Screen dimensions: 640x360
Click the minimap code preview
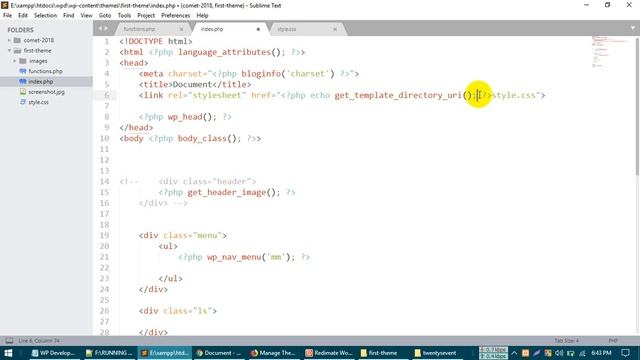coord(610,52)
